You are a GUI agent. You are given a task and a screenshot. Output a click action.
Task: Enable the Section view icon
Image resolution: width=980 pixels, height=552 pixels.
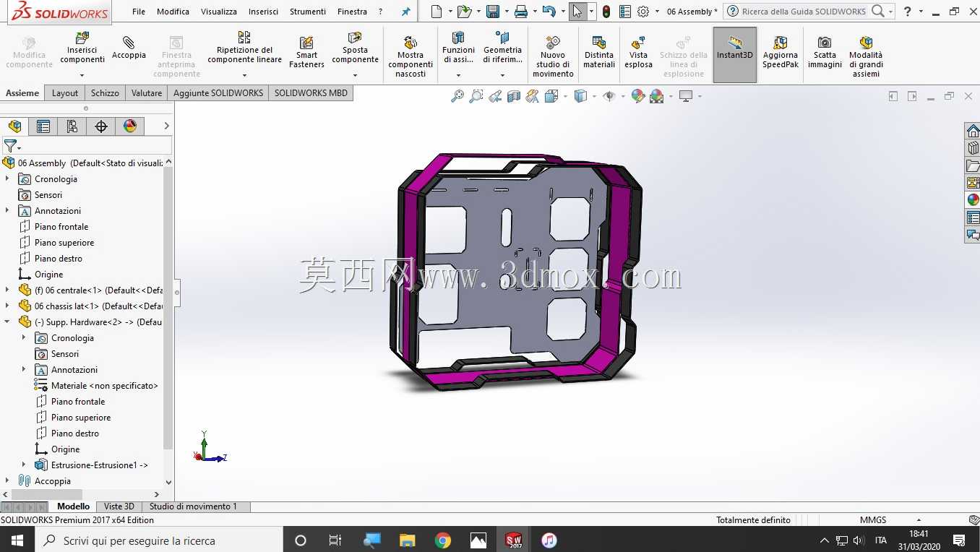pos(514,96)
